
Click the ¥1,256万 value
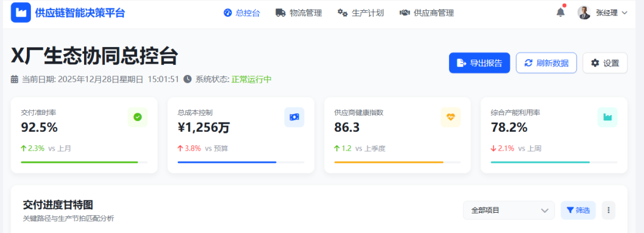pos(204,128)
